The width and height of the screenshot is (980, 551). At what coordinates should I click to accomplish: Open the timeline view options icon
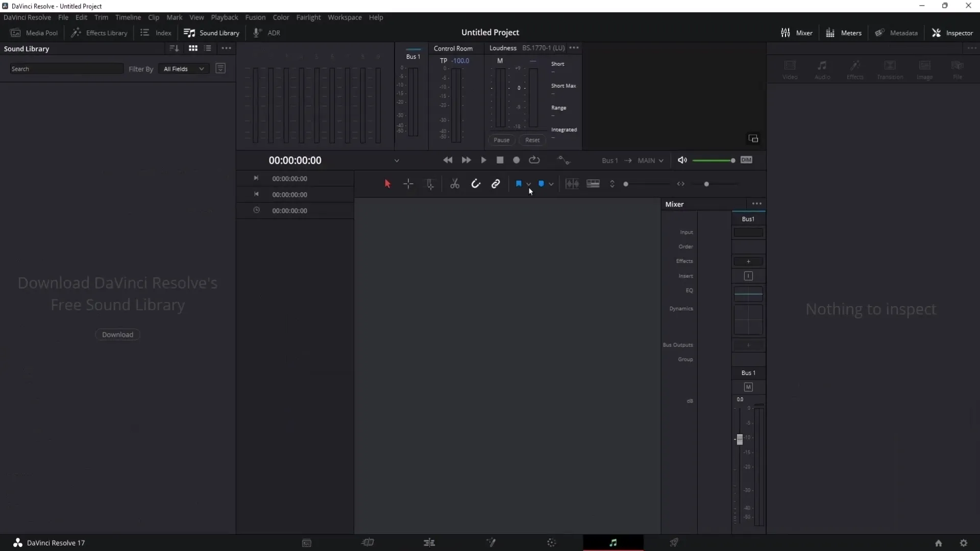point(593,184)
